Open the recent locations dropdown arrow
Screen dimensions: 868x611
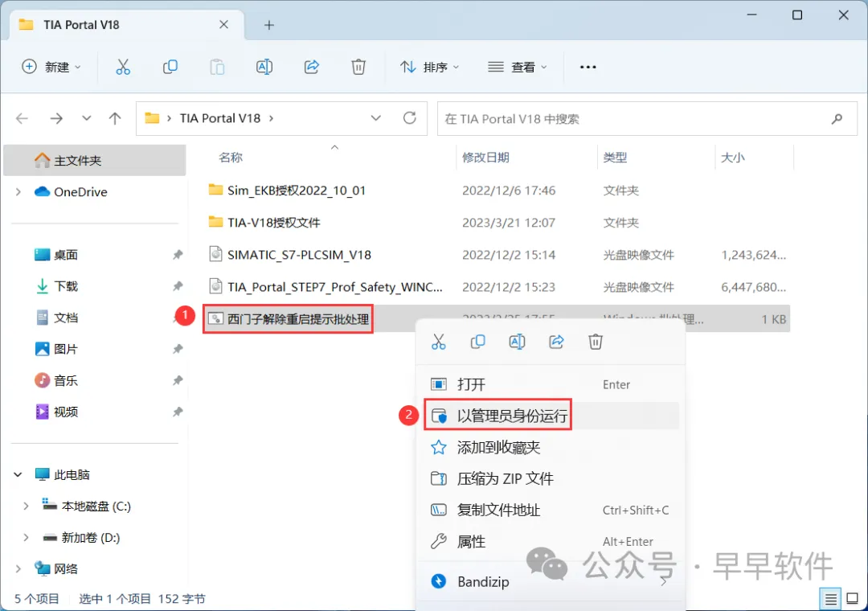pos(86,118)
